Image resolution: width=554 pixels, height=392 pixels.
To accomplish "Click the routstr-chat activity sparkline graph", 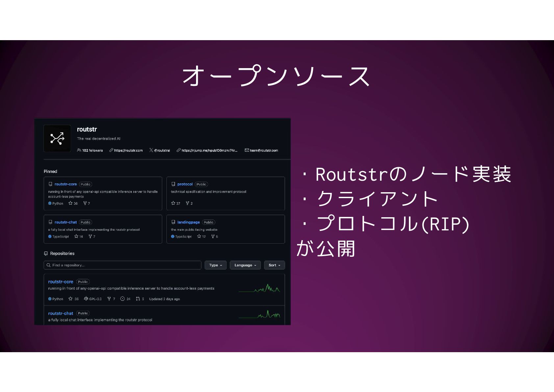I will click(259, 314).
